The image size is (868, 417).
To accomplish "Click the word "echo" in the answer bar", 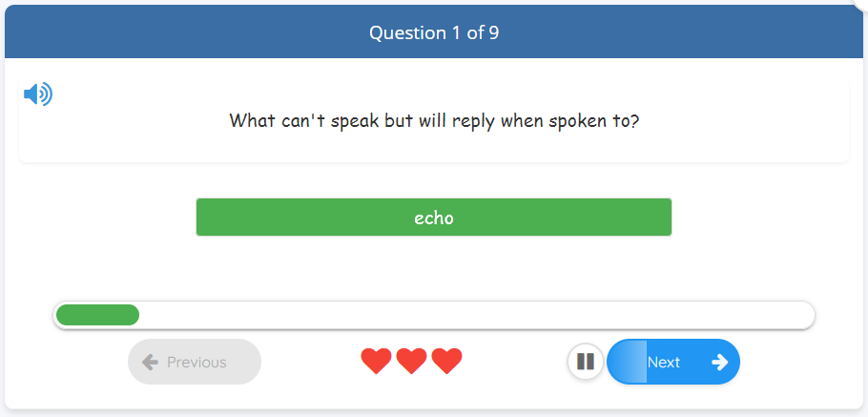I will [x=434, y=218].
